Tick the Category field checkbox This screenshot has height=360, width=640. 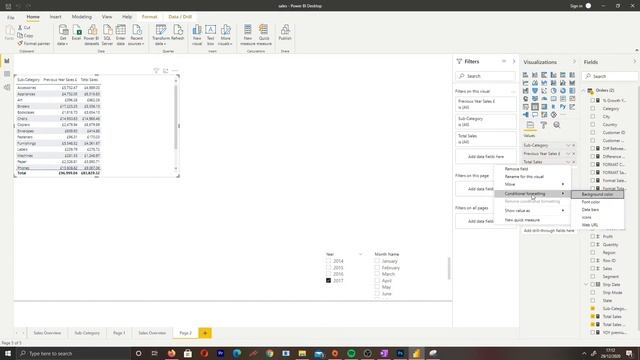point(593,109)
